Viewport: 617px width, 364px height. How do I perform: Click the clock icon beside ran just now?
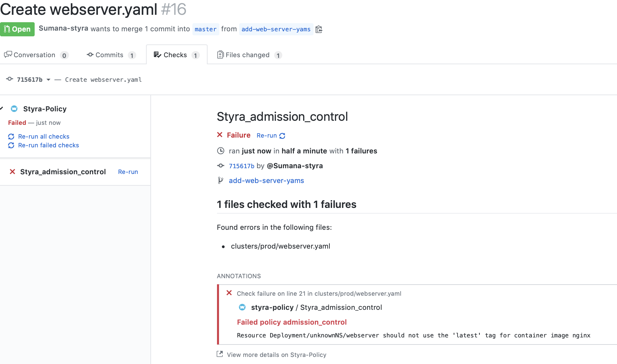pos(221,151)
